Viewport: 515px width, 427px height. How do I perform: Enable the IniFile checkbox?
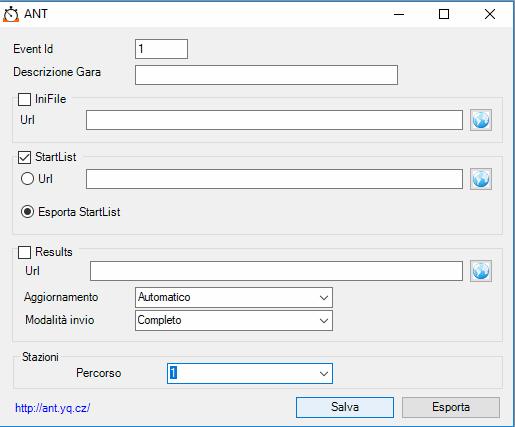pos(24,99)
